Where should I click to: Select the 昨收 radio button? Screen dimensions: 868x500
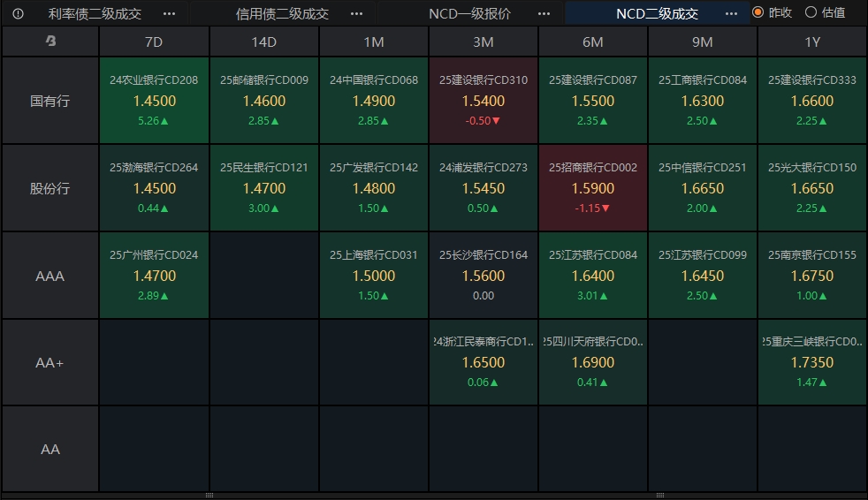pos(758,12)
